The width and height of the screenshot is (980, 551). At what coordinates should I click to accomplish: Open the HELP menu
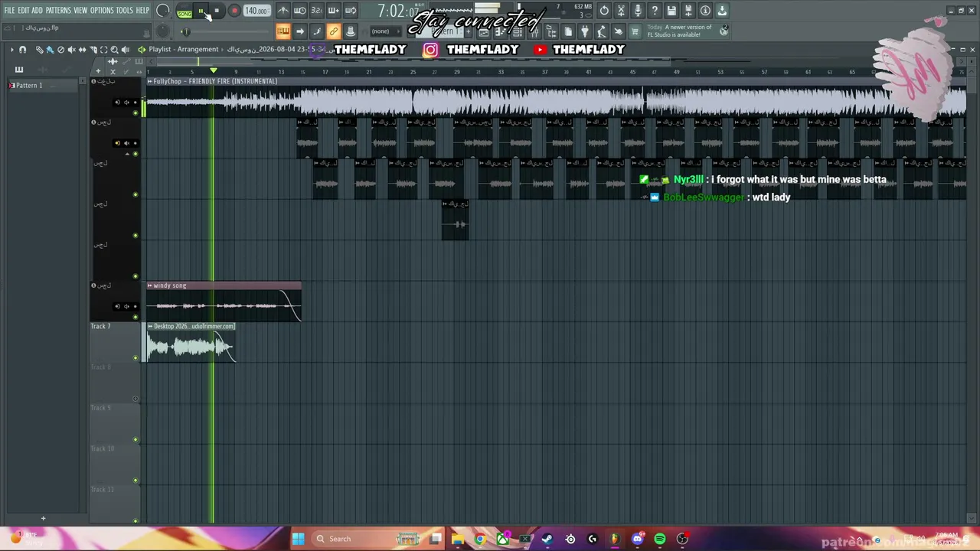pos(143,11)
